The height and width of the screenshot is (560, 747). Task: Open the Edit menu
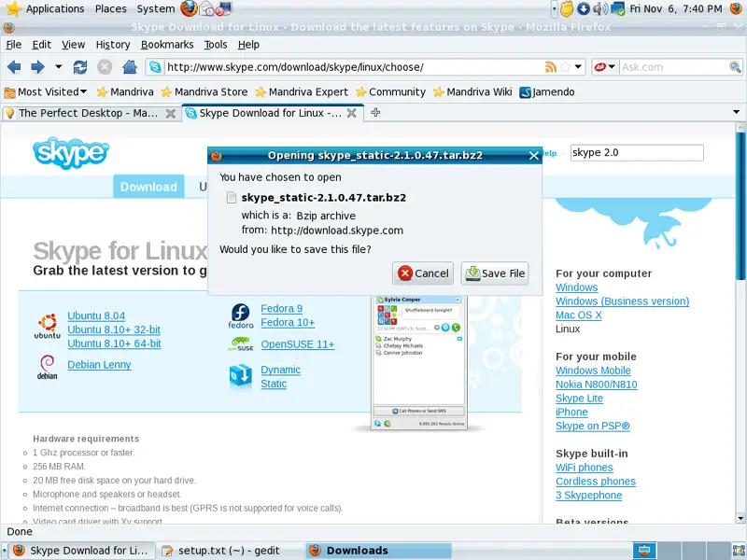click(x=41, y=44)
